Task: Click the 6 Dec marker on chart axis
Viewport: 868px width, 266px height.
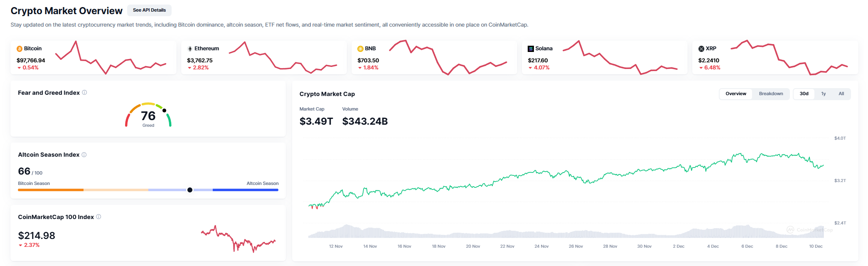Action: click(747, 246)
